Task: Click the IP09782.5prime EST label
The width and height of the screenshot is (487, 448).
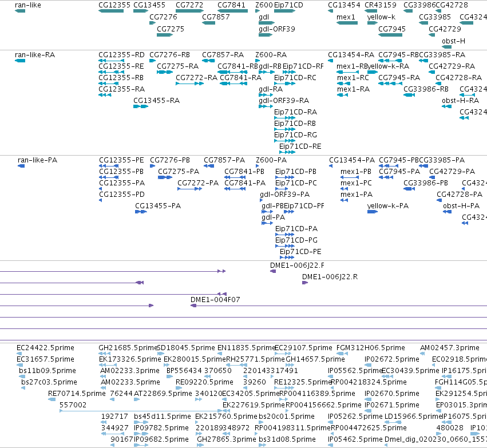Action: 161,428
